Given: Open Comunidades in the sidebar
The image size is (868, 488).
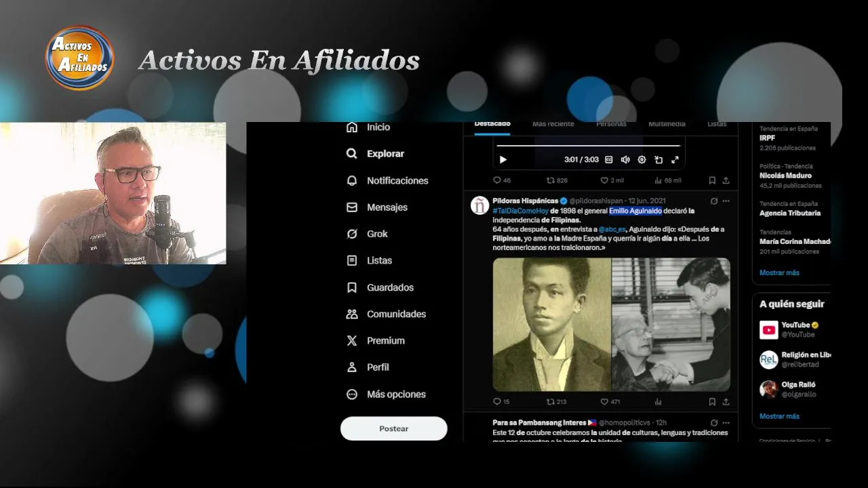Looking at the screenshot, I should (386, 314).
